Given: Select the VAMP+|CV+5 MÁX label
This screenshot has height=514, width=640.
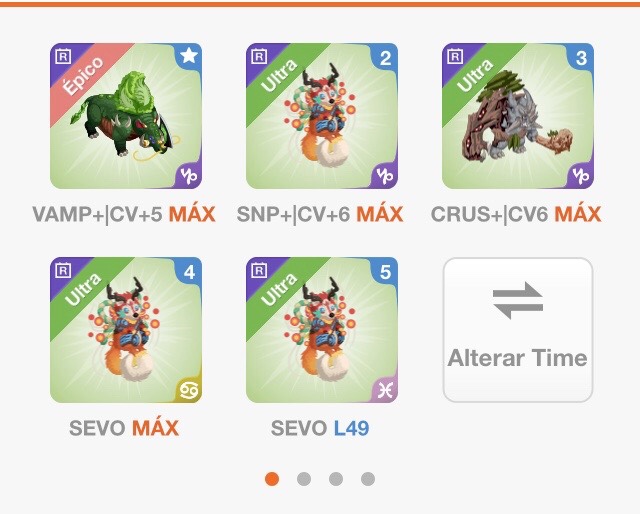Looking at the screenshot, I should click(x=124, y=214).
